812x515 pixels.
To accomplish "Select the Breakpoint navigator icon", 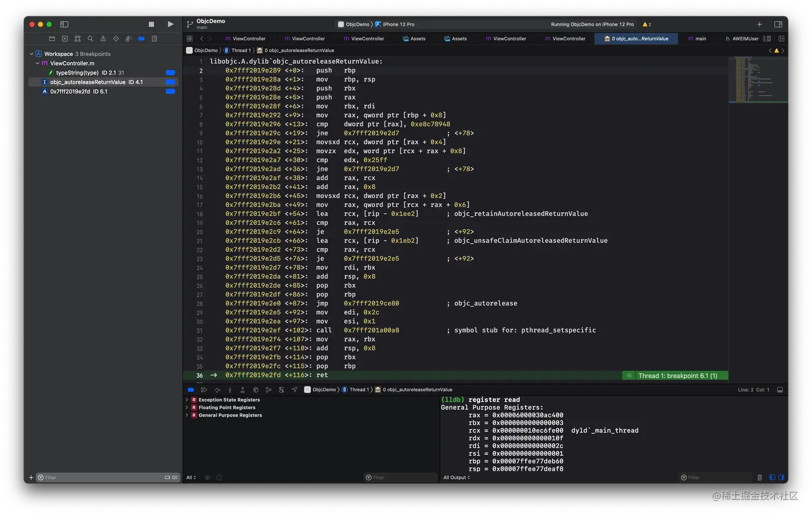I will coord(141,39).
